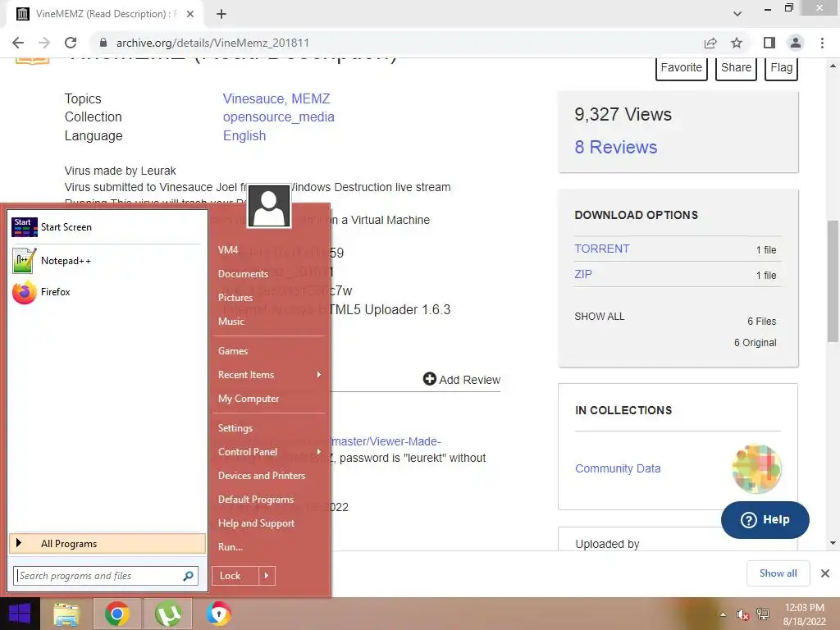Screen dimensions: 840x630
Task: Click the Share button on archive page
Action: point(736,68)
